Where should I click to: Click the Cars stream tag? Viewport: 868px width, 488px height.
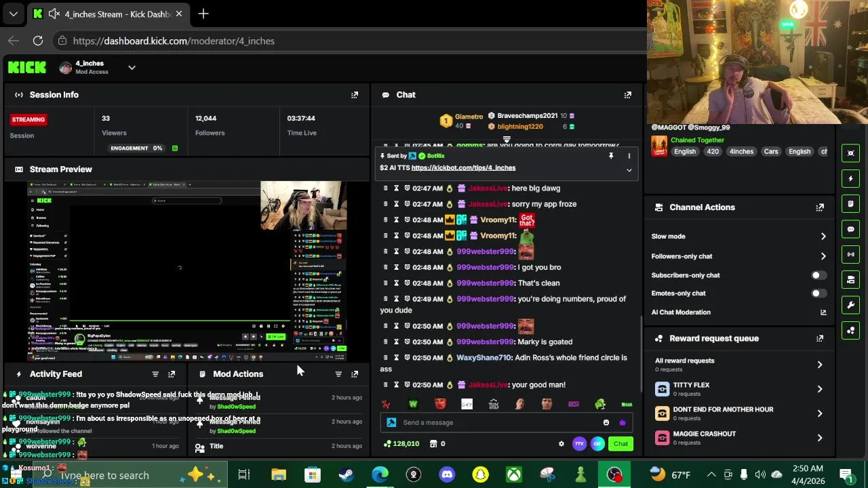771,152
